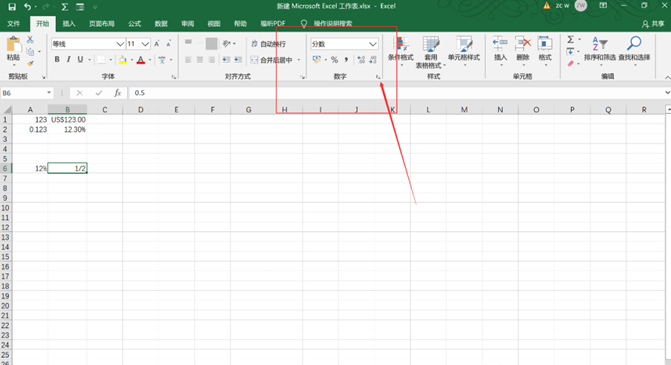Center cell text horizontally
The height and width of the screenshot is (365, 671).
point(200,60)
